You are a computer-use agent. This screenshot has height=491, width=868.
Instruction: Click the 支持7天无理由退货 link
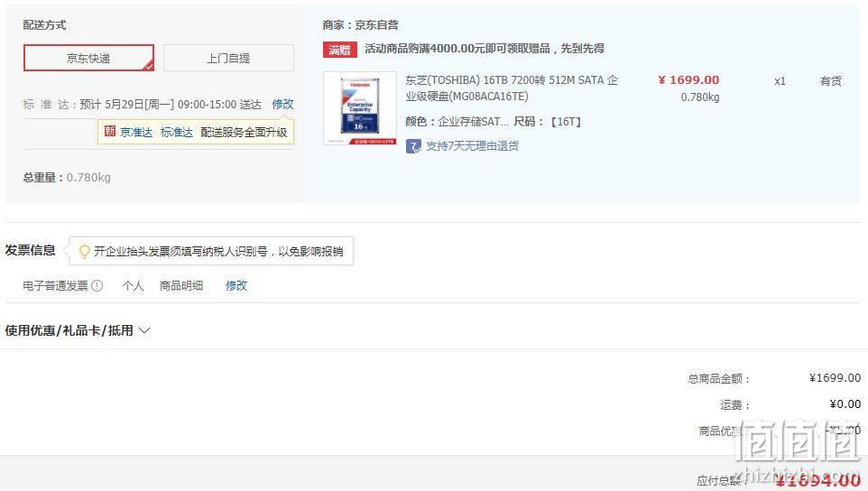[x=472, y=146]
